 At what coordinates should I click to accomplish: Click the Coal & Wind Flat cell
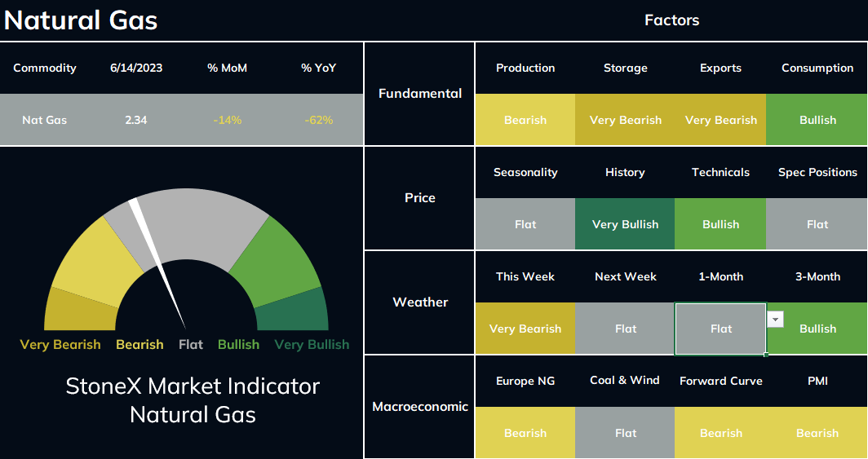click(625, 433)
